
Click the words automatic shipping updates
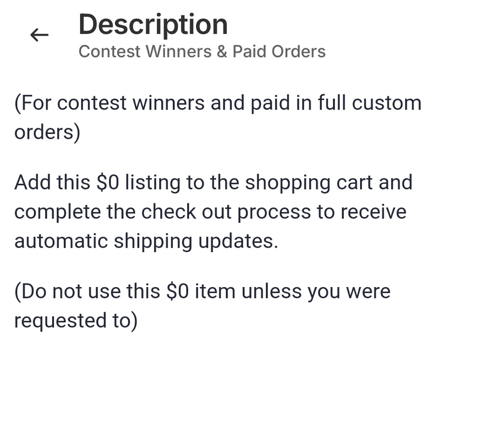point(146,241)
